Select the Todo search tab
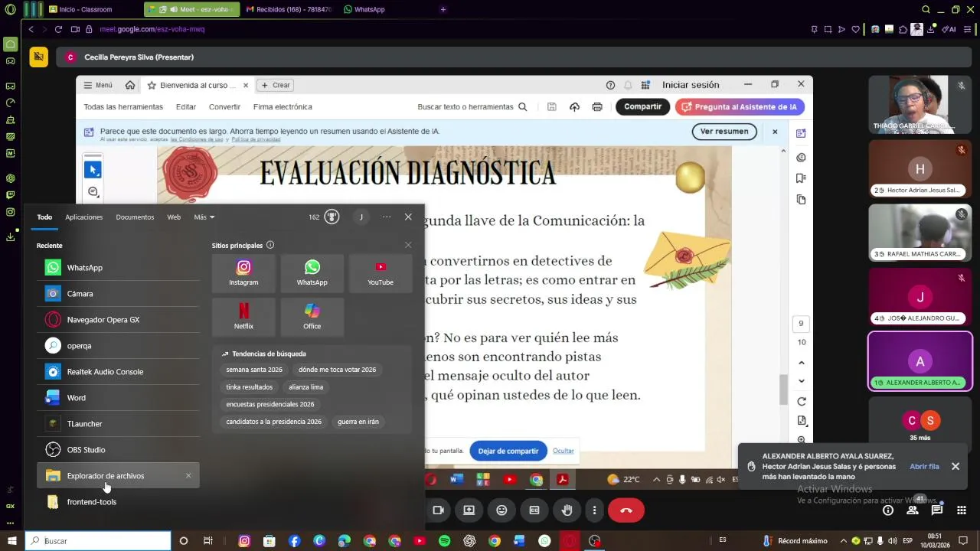980x551 pixels. [x=44, y=217]
